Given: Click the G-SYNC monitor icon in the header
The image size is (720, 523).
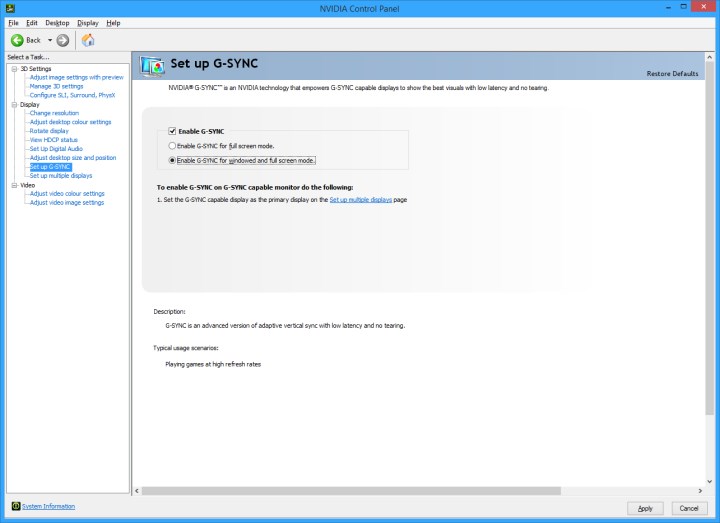Looking at the screenshot, I should tap(152, 66).
